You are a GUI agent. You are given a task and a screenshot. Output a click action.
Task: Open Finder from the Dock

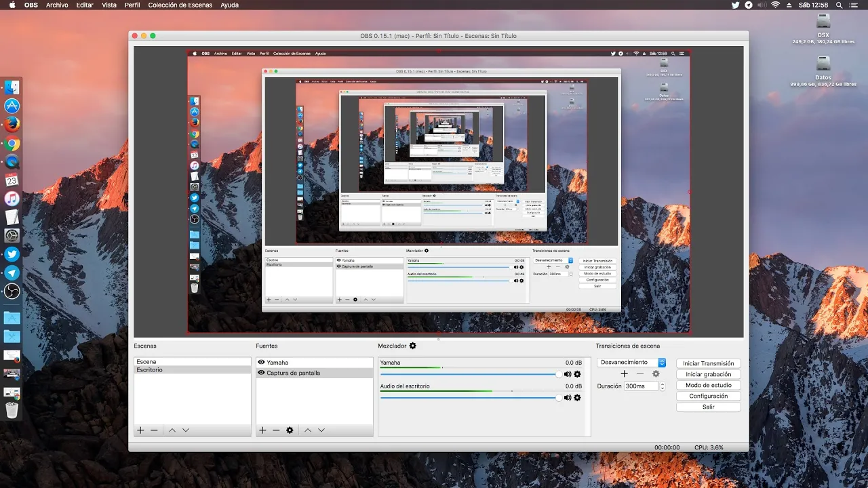tap(12, 87)
